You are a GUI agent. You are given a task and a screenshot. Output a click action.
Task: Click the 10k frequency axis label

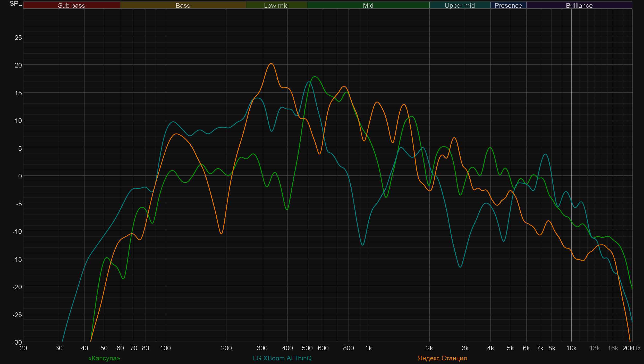point(571,348)
